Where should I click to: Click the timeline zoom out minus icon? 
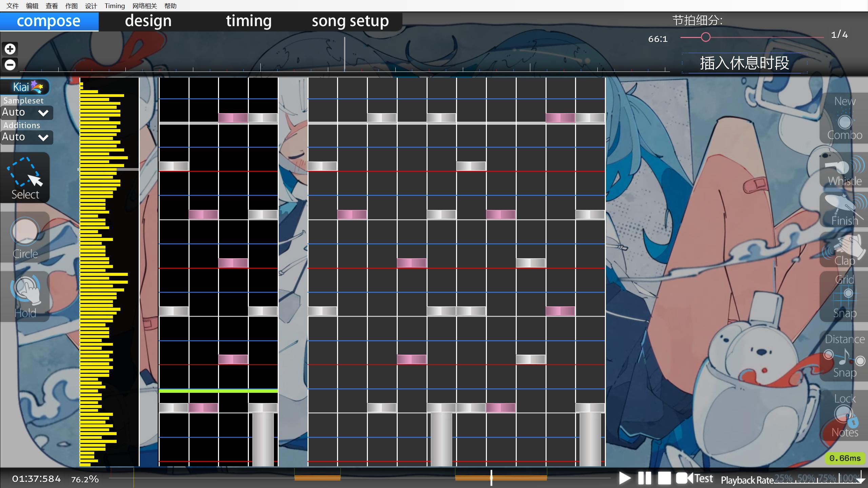[10, 64]
